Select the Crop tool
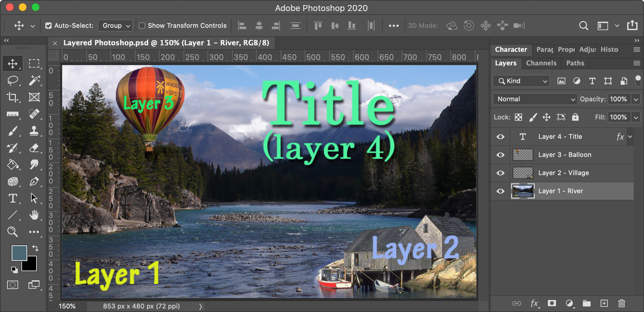644x312 pixels. coord(13,97)
